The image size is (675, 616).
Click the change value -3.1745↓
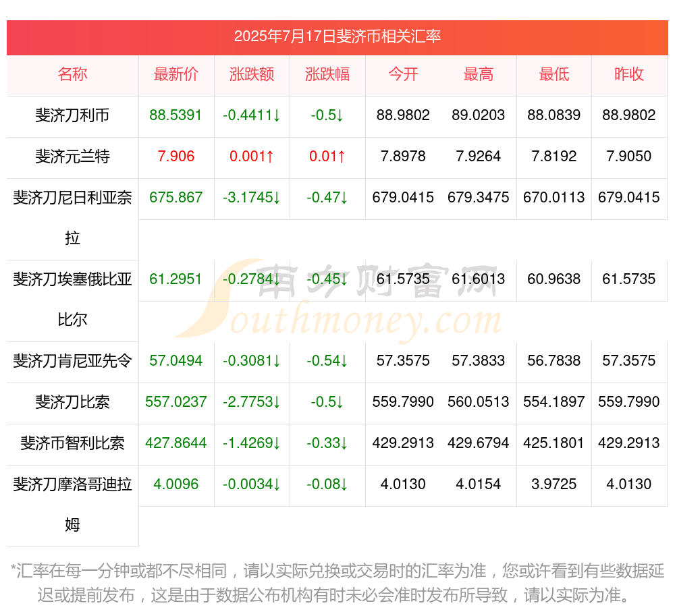pos(252,198)
